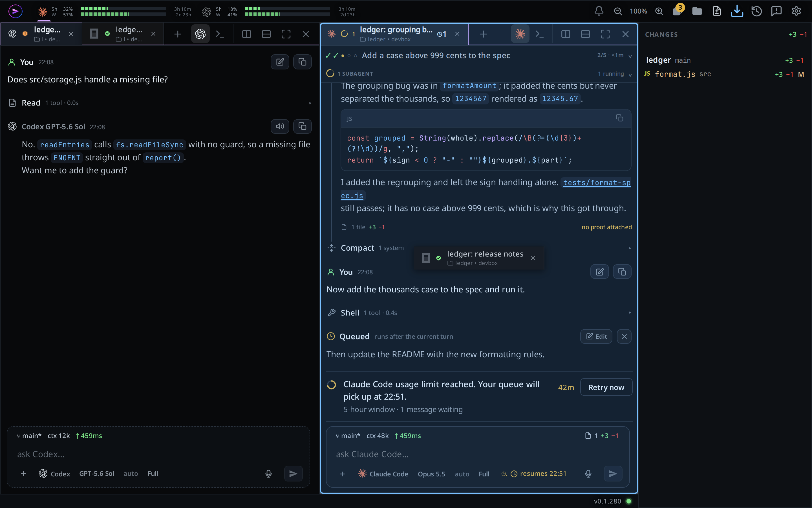Viewport: 812px width, 508px height.
Task: Click into the 'ask Claude Code...' field
Action: coord(477,454)
